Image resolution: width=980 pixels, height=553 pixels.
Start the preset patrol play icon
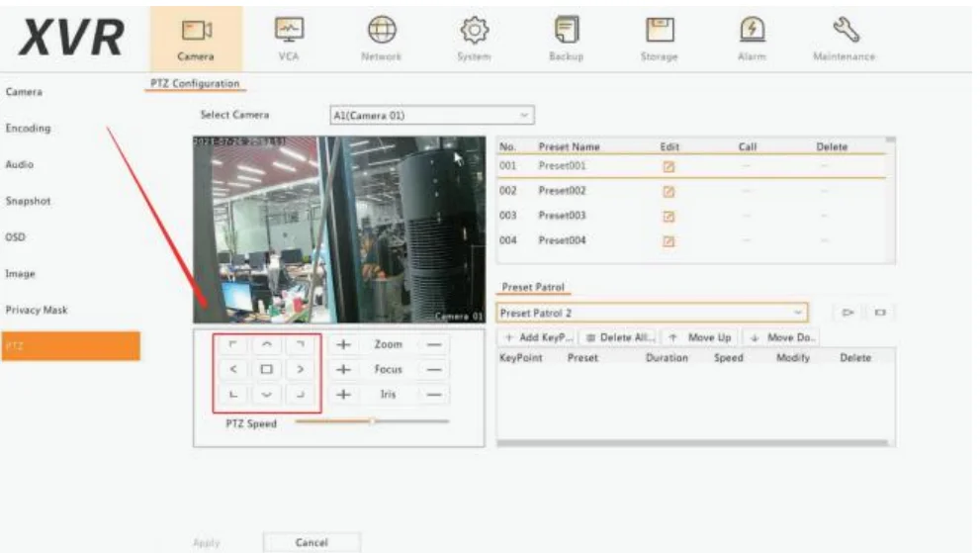click(848, 313)
